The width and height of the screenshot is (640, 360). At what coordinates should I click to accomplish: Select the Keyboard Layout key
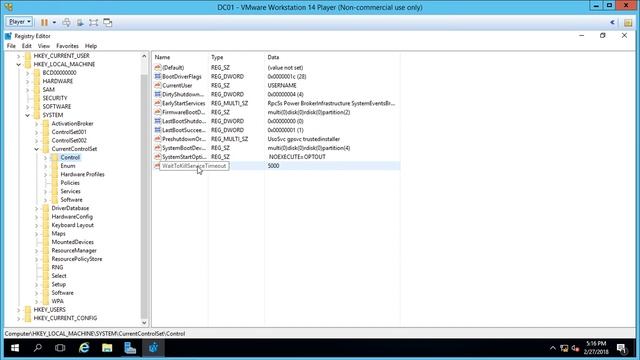[72, 225]
